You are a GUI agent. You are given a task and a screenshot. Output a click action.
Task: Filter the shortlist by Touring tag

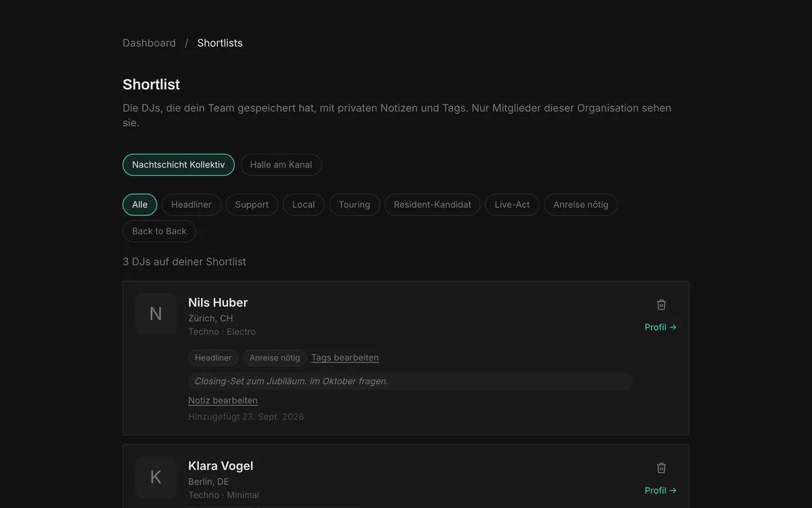pos(355,205)
